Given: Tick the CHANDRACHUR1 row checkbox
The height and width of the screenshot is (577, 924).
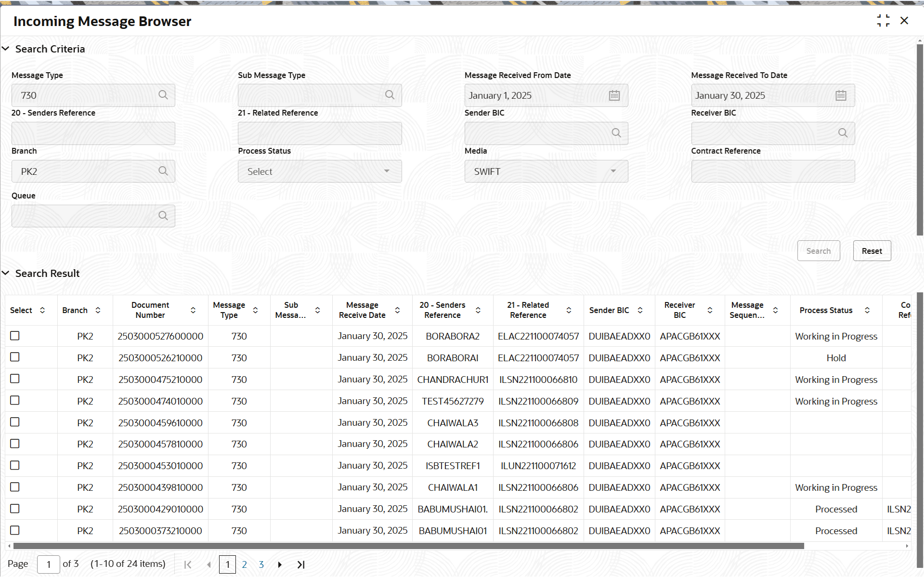Looking at the screenshot, I should point(15,379).
